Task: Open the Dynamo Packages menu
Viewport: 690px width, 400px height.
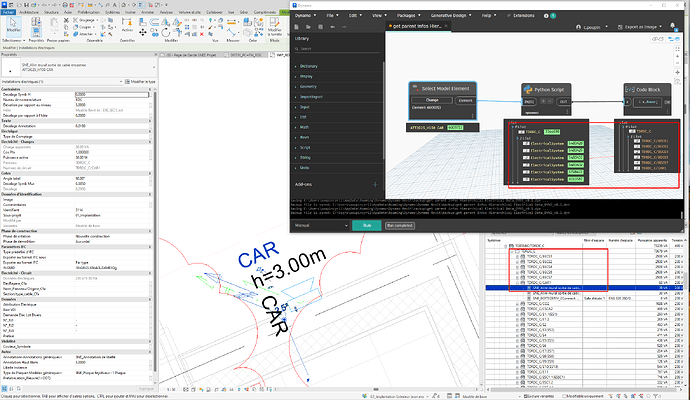Action: (x=408, y=15)
